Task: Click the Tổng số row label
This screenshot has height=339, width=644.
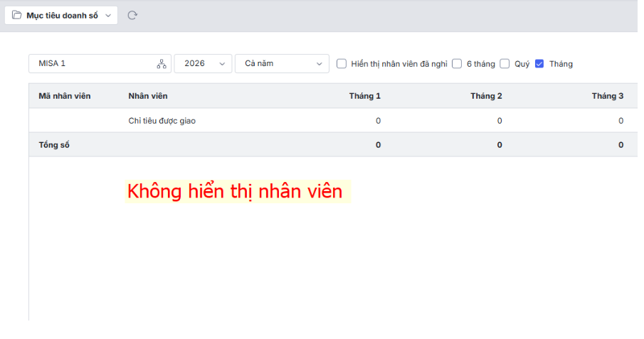Action: pos(54,145)
